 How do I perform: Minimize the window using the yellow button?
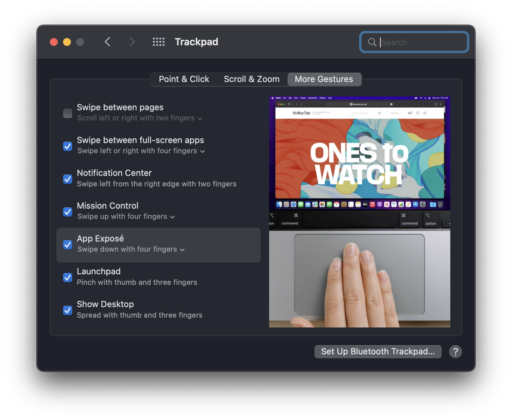point(67,42)
